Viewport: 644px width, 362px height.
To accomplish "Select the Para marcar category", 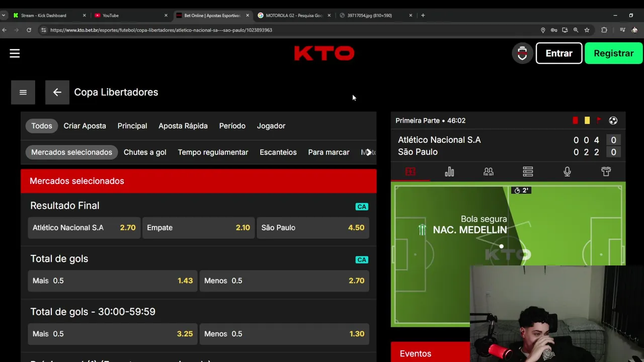I will click(329, 152).
